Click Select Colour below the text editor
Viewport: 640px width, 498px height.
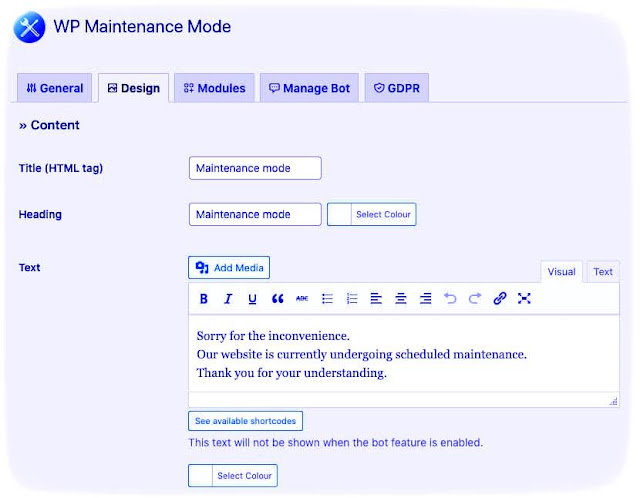tap(244, 476)
